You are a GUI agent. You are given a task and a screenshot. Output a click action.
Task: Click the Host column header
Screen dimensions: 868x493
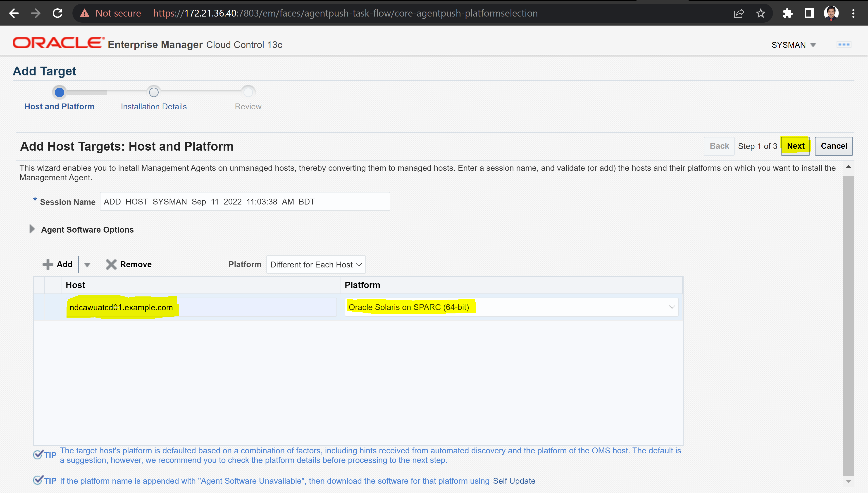click(201, 285)
